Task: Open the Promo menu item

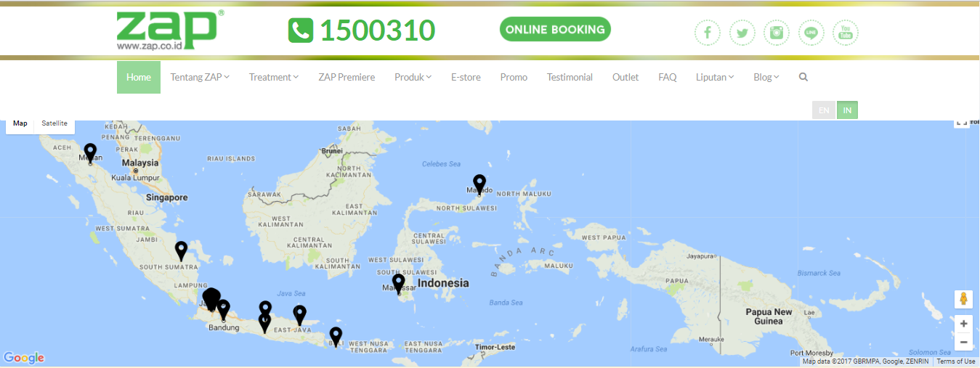Action: pos(514,77)
